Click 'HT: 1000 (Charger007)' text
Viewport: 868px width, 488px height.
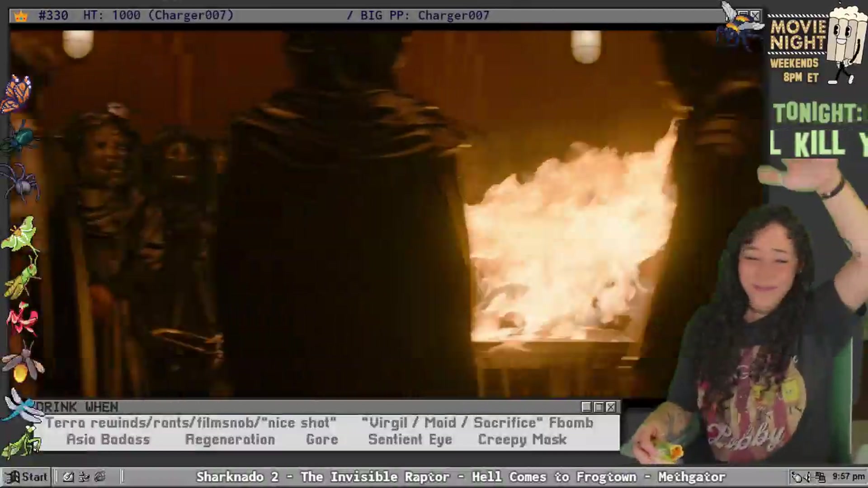pyautogui.click(x=159, y=15)
